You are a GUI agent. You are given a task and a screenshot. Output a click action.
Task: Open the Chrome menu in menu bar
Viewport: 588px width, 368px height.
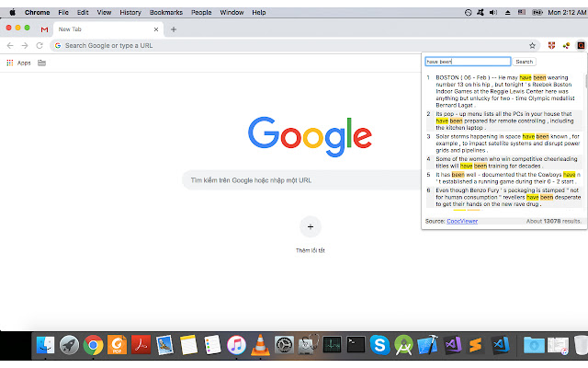click(37, 12)
